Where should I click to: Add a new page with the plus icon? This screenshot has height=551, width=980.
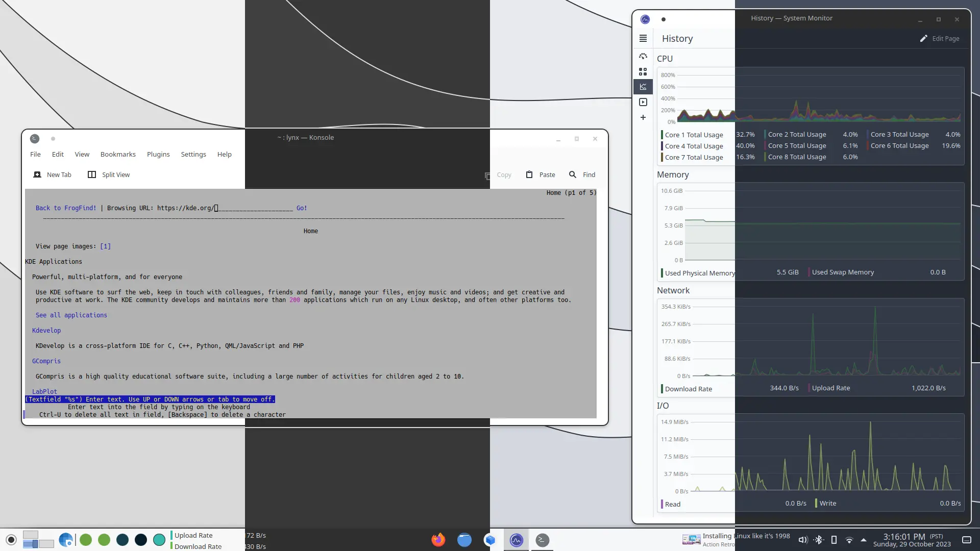pyautogui.click(x=643, y=117)
